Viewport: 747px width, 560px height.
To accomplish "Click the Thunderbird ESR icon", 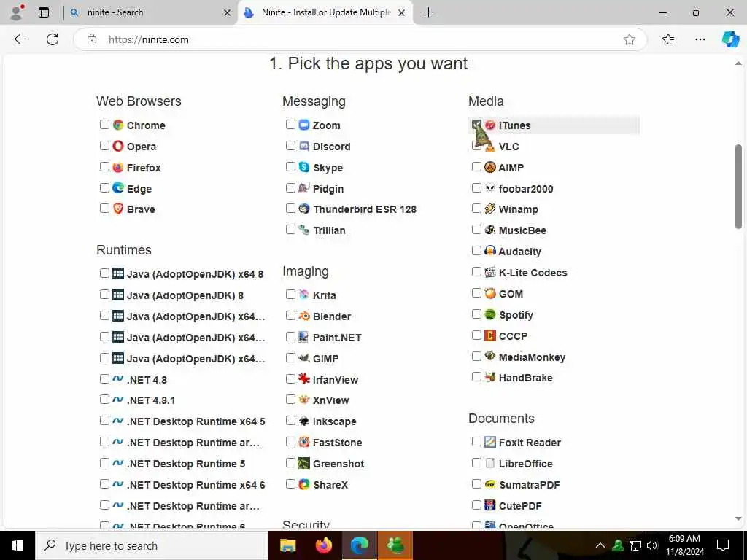I will (x=304, y=209).
